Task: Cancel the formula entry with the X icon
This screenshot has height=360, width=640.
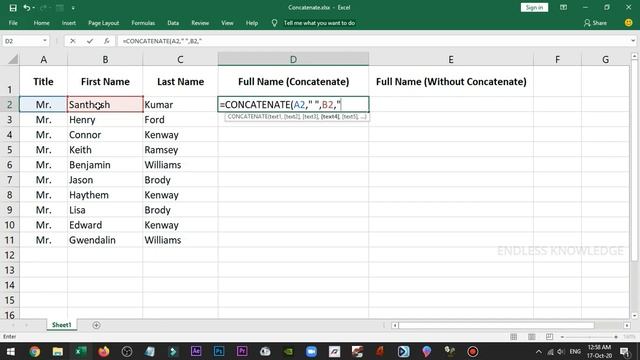Action: click(x=73, y=41)
